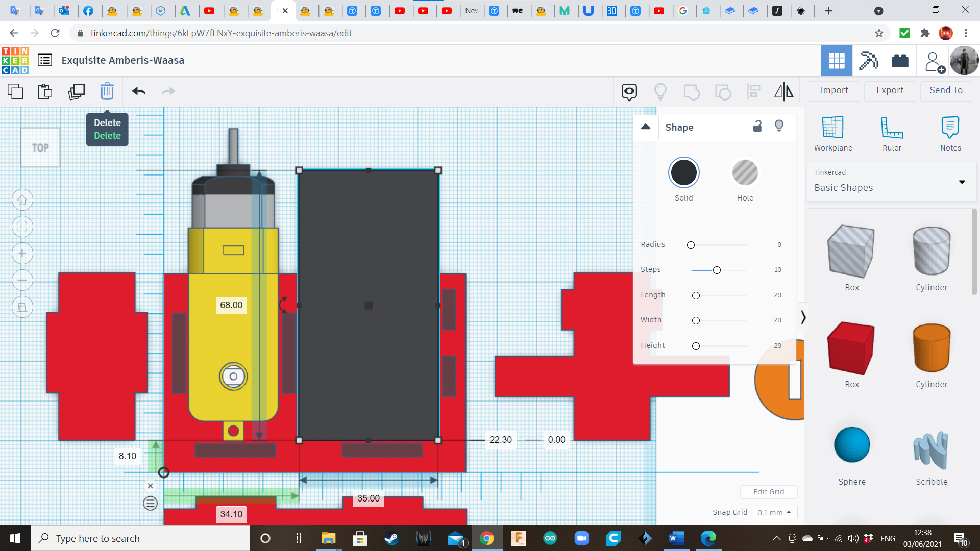Click the Edit Grid button
The image size is (980, 551).
click(768, 492)
